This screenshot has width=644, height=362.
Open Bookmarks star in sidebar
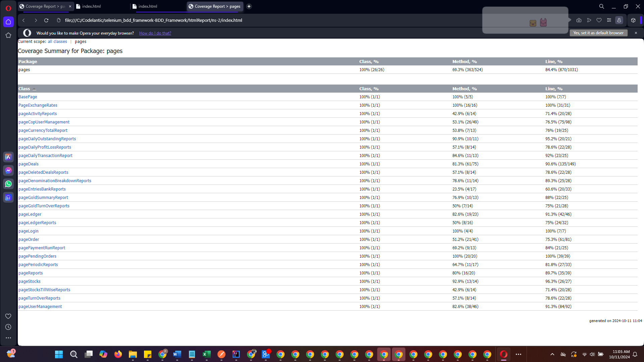[8, 35]
